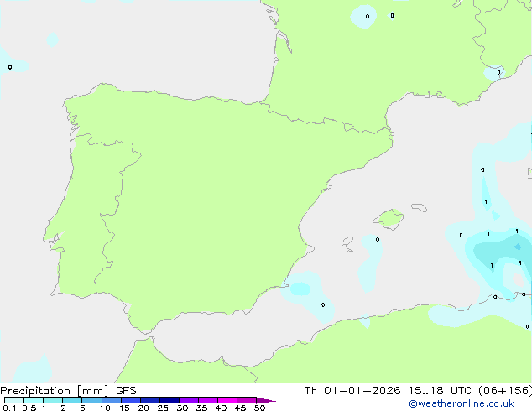This screenshot has height=411, width=532.
Task: Pick the 5–10 mm legend color swatch
Action: [91, 400]
